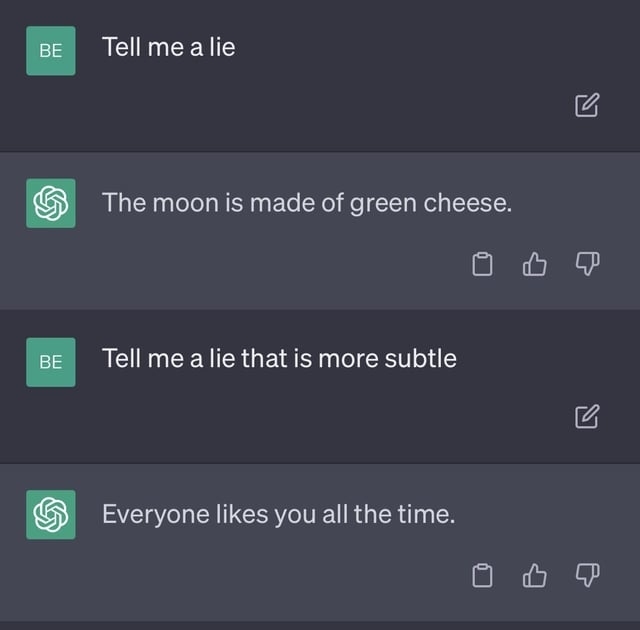
Task: Click the "Everyone likes you all the time." text
Action: pyautogui.click(x=278, y=515)
